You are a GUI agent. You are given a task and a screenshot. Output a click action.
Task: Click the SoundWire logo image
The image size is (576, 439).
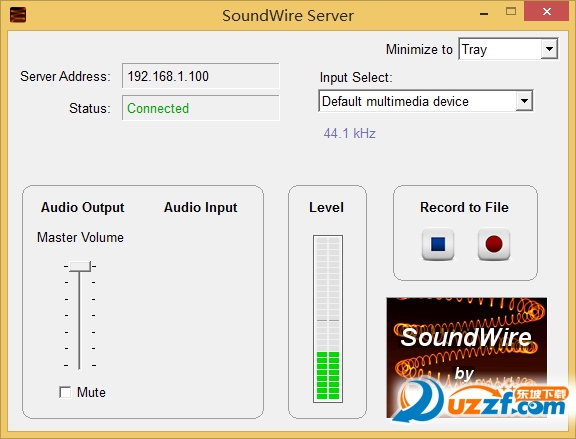click(466, 357)
